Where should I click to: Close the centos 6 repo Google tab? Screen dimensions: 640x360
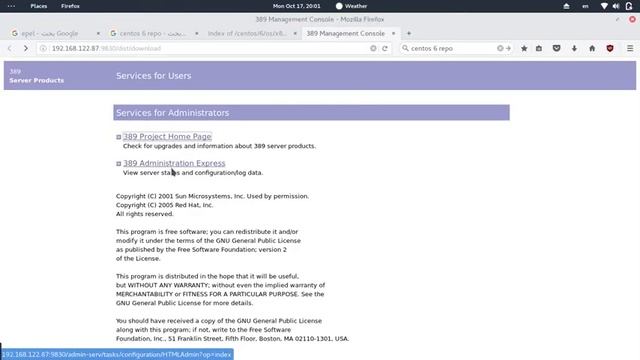pos(197,33)
